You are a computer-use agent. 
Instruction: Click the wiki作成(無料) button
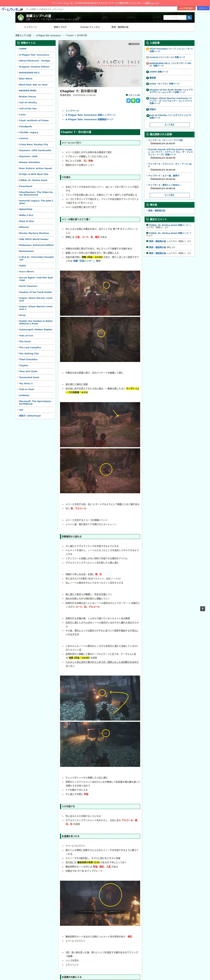(186, 8)
